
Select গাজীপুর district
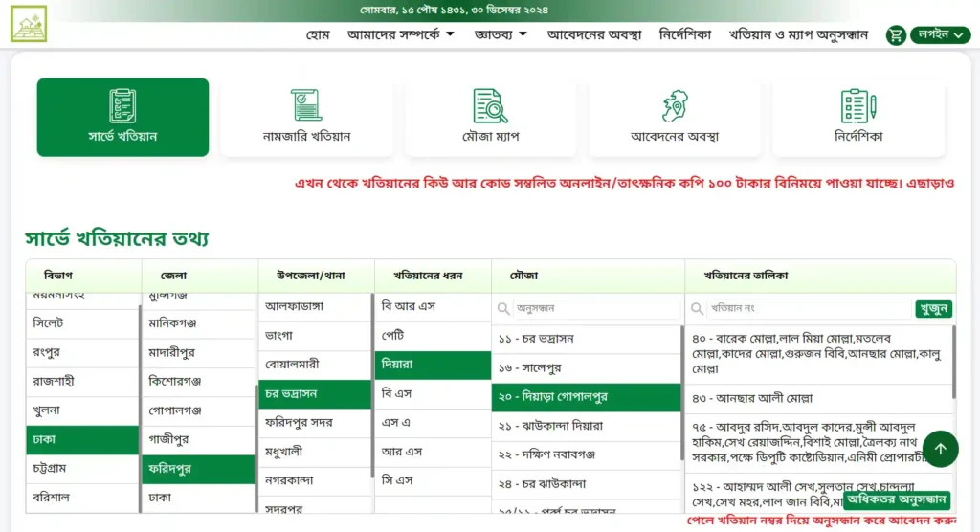click(x=198, y=439)
